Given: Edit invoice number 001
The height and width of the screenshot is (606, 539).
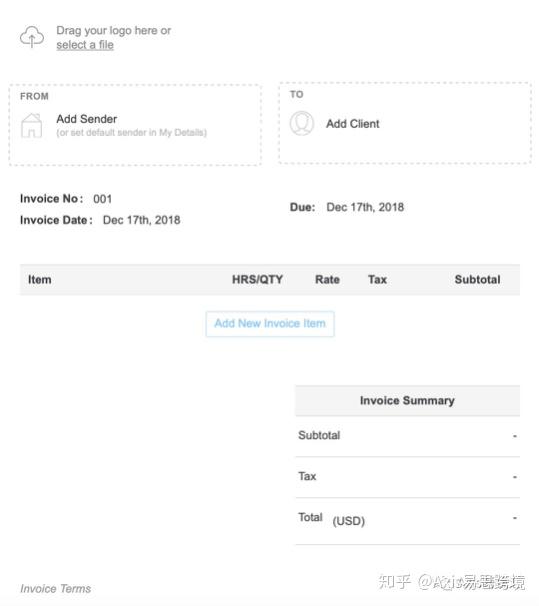Looking at the screenshot, I should point(102,199).
